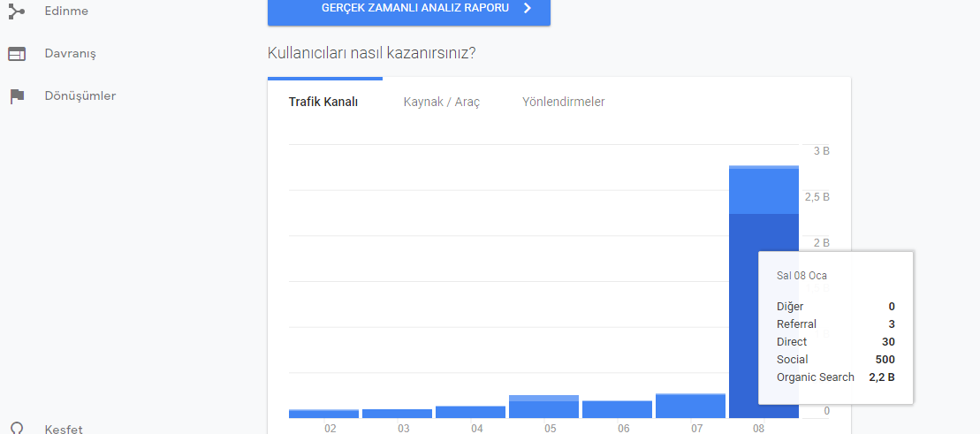Select the Organic Search row in tooltip
The width and height of the screenshot is (980, 434).
836,377
